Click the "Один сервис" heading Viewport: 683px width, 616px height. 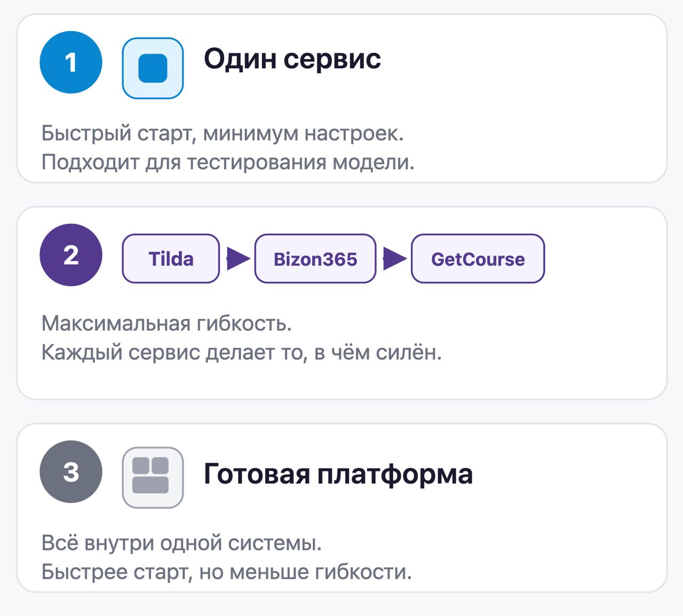click(292, 59)
